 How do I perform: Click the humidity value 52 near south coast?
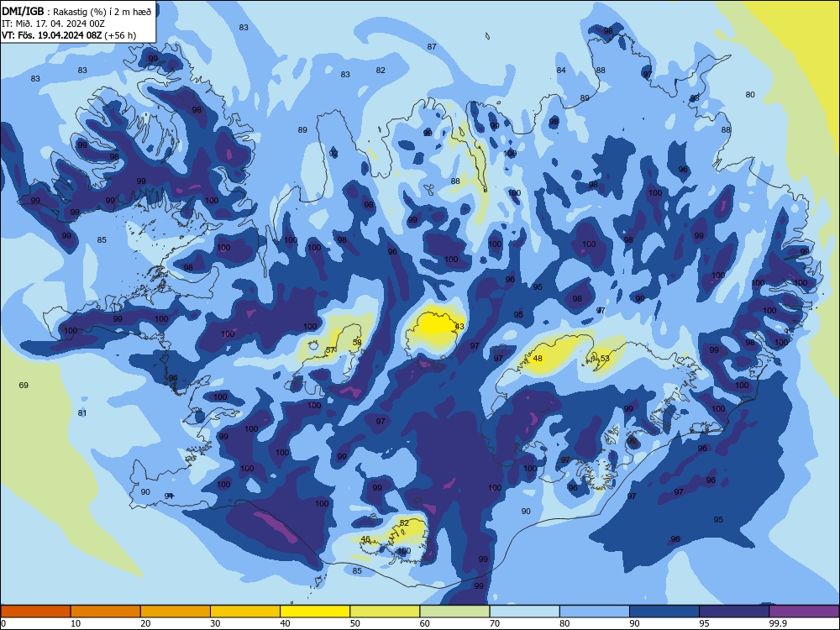tap(405, 522)
